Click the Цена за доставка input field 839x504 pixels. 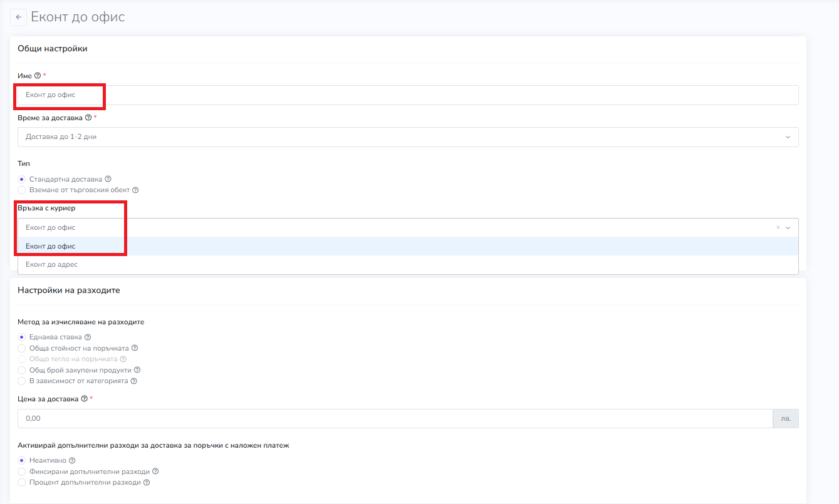395,418
